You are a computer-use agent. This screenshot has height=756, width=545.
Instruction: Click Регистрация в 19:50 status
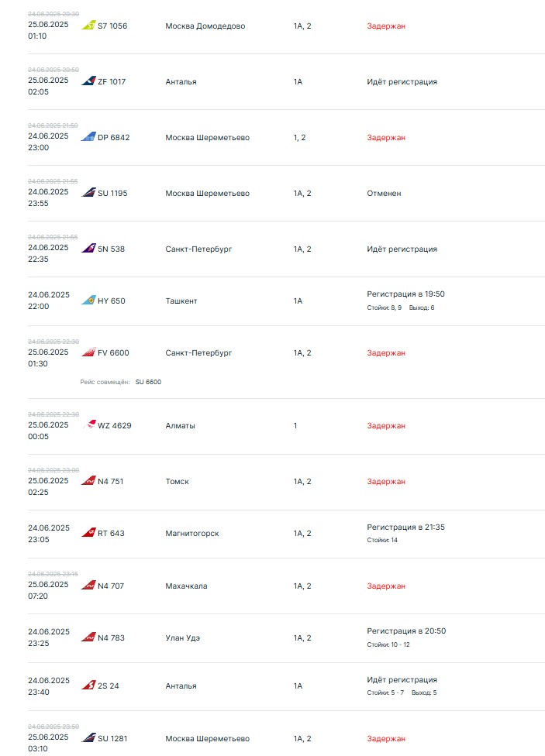tap(405, 294)
